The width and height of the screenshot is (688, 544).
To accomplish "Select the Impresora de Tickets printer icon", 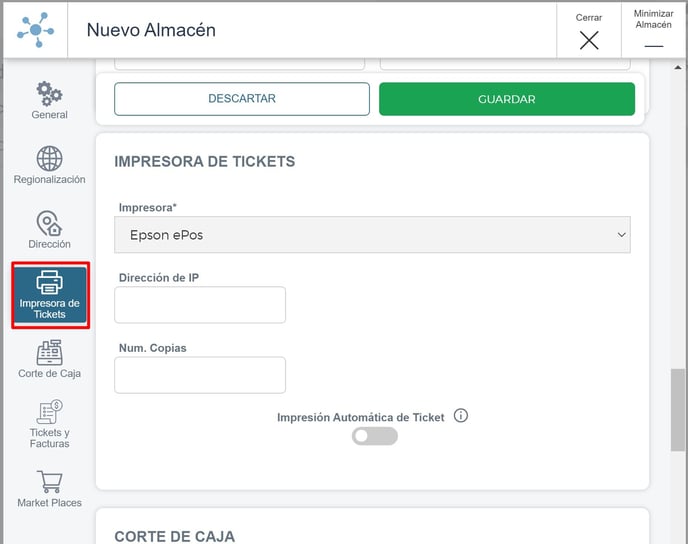I will click(x=50, y=282).
